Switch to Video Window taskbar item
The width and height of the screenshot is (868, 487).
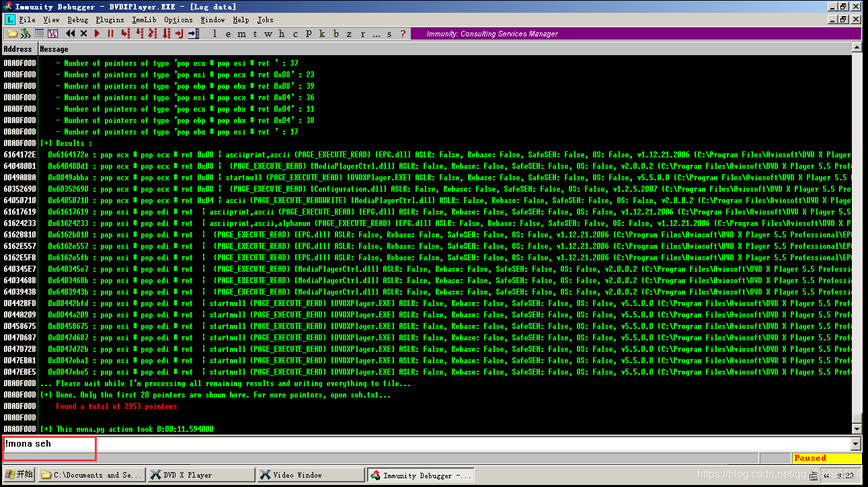311,475
